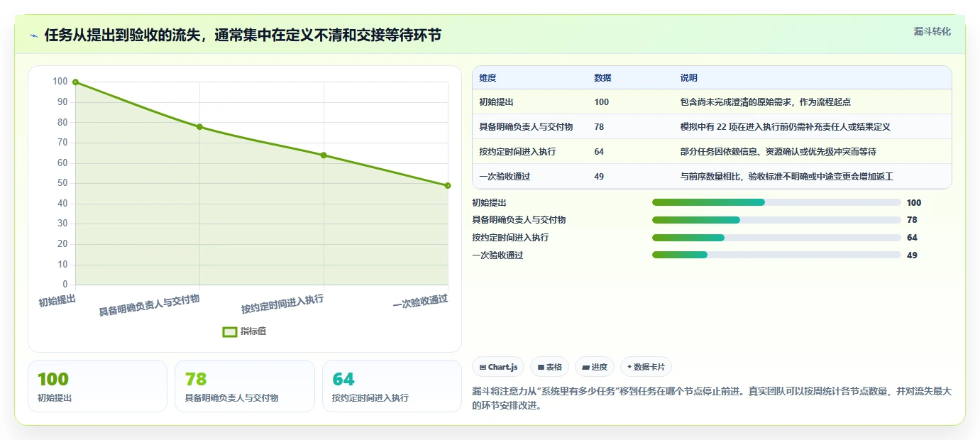980x440 pixels.
Task: Click the 具备明确负责人与交付物 x-axis label
Action: click(149, 305)
